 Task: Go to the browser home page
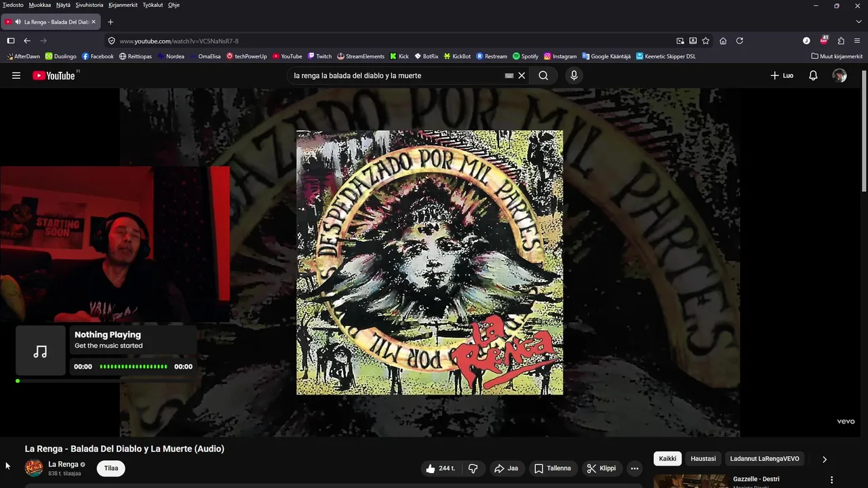[723, 41]
